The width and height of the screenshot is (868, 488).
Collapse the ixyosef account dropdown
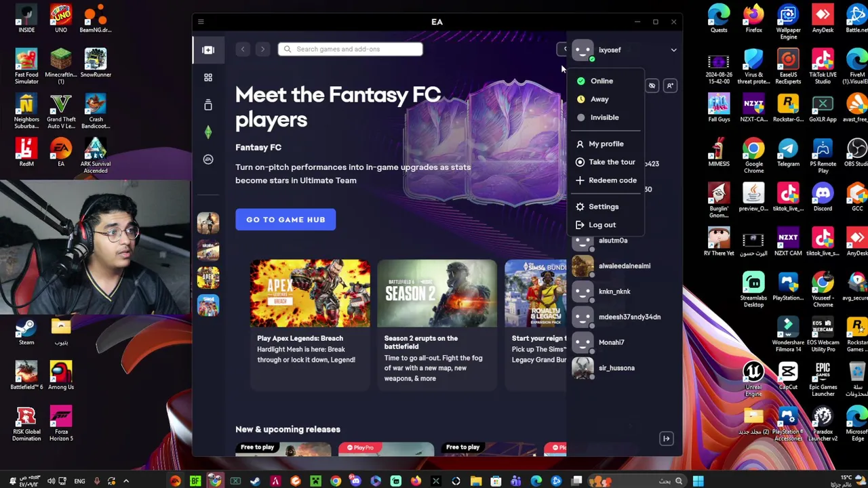tap(673, 49)
